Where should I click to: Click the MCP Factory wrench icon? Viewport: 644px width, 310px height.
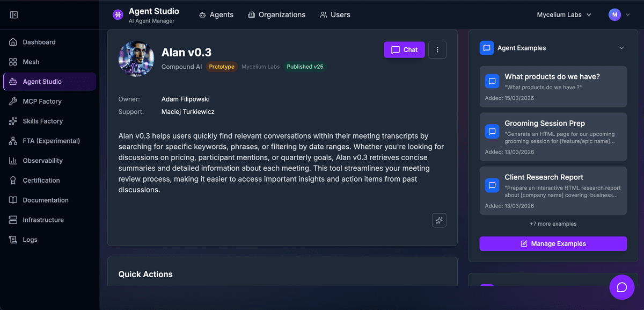pyautogui.click(x=13, y=102)
